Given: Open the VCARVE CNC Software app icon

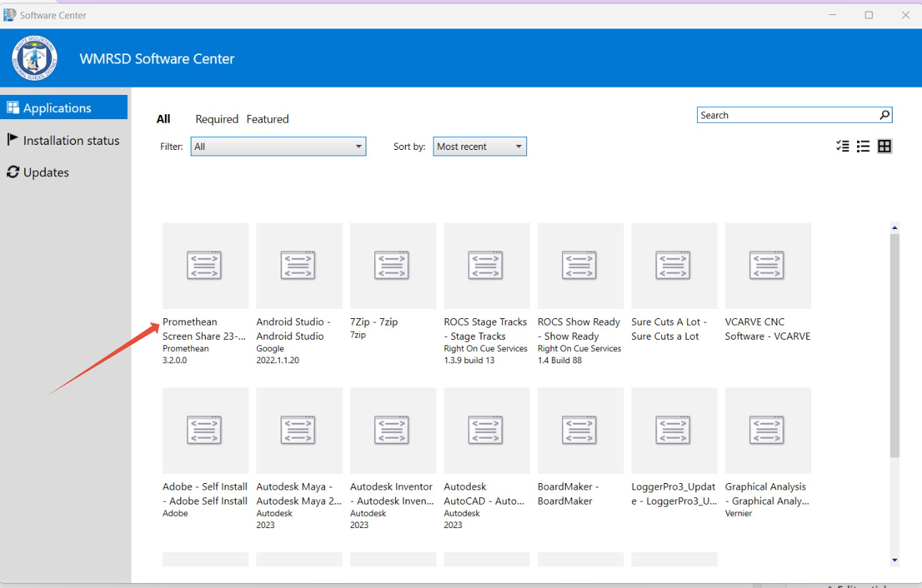Looking at the screenshot, I should point(768,265).
